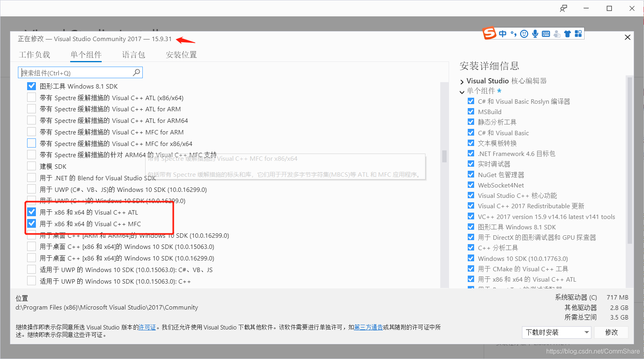Check Spectre Visual C++ ATL for ARM
Image resolution: width=644 pixels, height=359 pixels.
point(32,108)
